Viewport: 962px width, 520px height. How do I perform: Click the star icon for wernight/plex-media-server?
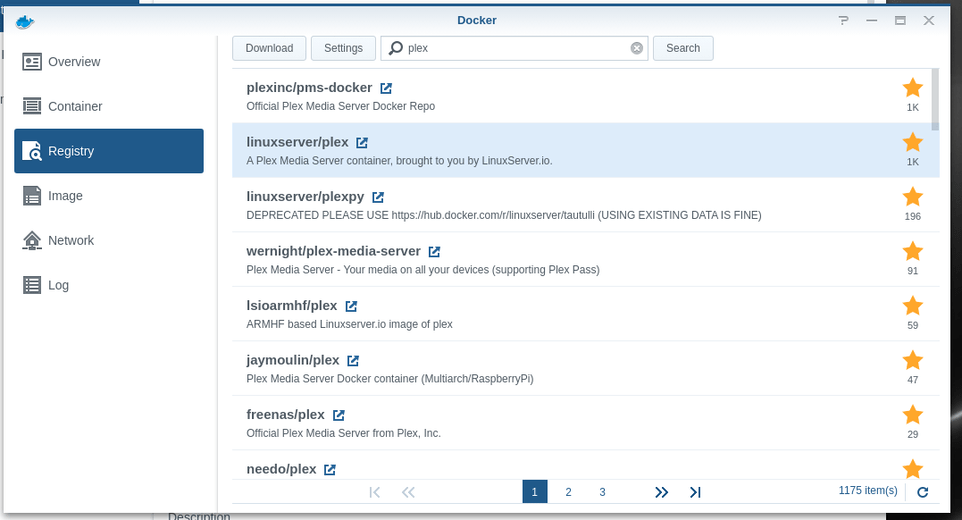tap(913, 251)
